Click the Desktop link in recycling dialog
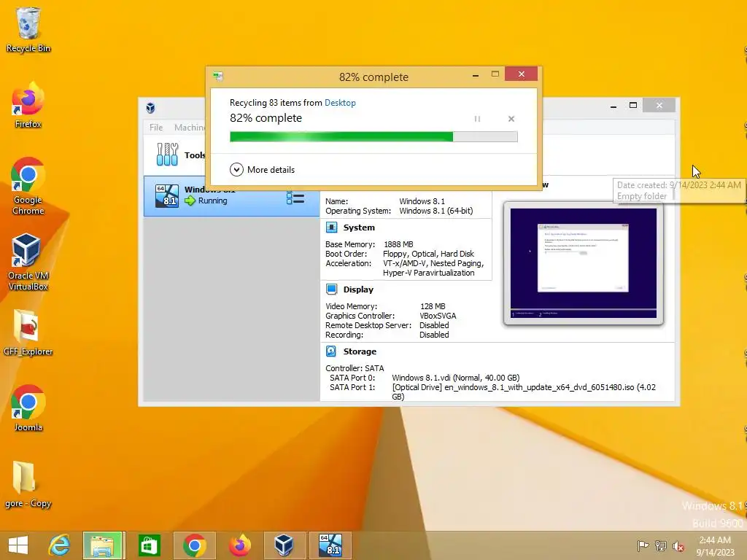The image size is (747, 560). [x=340, y=103]
